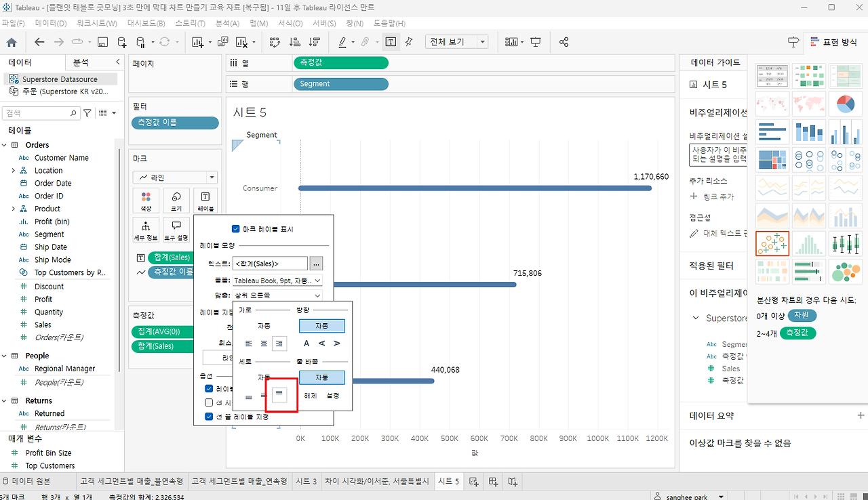Click the data fields search box
The width and height of the screenshot is (868, 500).
pos(41,113)
